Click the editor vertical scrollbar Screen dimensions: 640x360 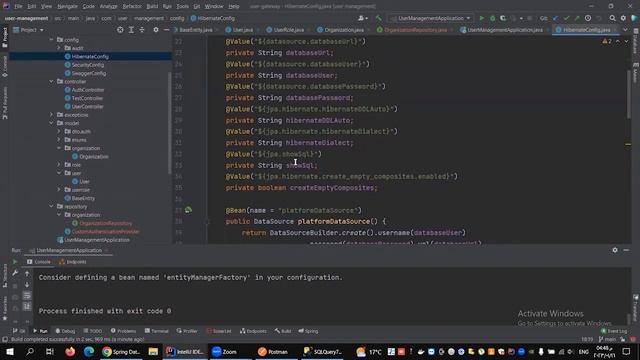click(628, 94)
